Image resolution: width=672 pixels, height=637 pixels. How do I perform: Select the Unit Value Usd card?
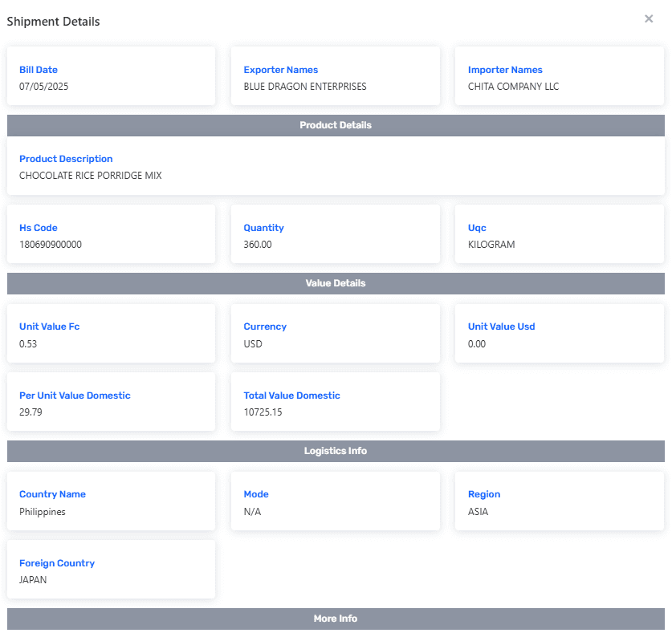(559, 333)
